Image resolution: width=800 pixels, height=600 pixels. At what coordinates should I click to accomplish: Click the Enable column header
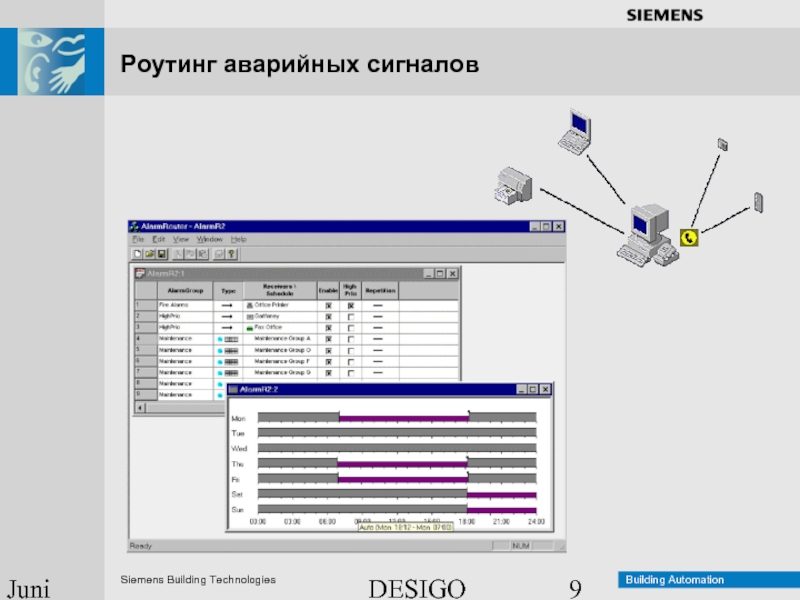[x=328, y=290]
